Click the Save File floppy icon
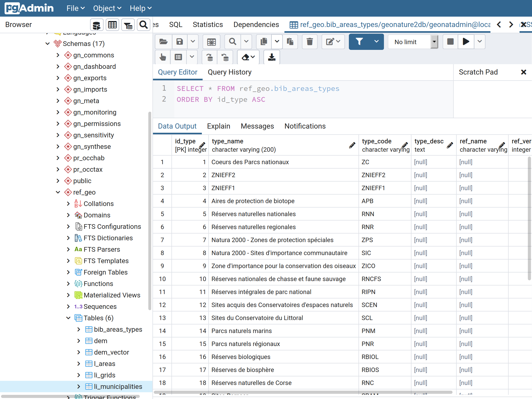 pyautogui.click(x=180, y=42)
